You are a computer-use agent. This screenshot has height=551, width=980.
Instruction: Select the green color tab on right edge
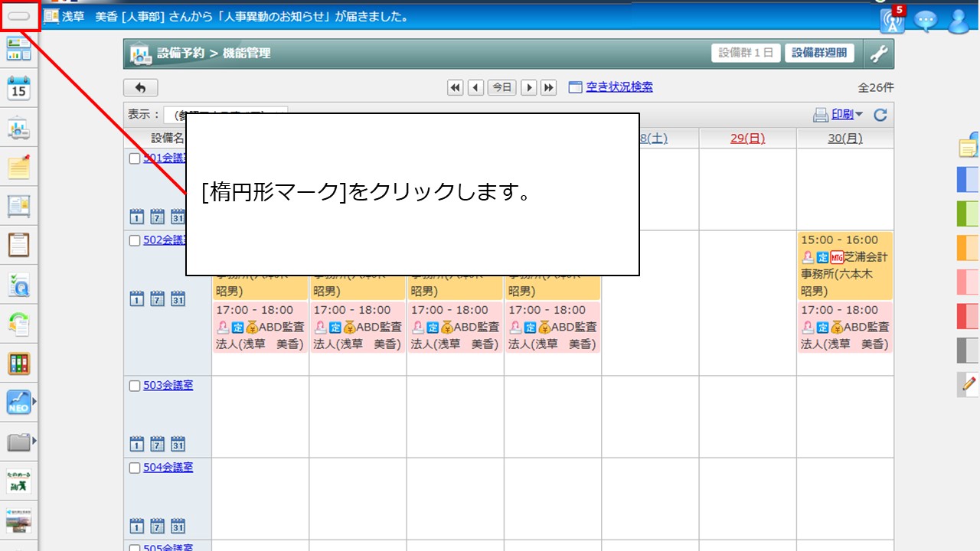[968, 214]
